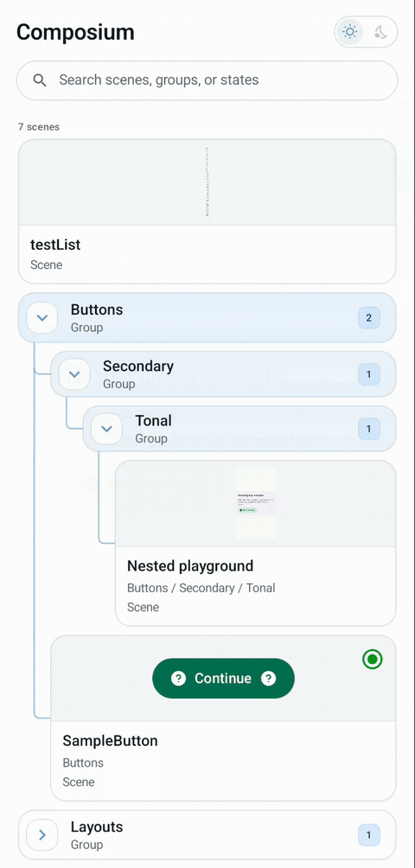Click the green Continue button
The width and height of the screenshot is (415, 868).
(x=224, y=678)
